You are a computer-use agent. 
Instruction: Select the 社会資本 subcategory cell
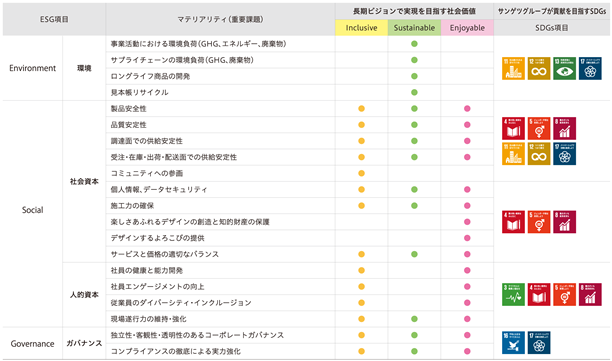[84, 181]
